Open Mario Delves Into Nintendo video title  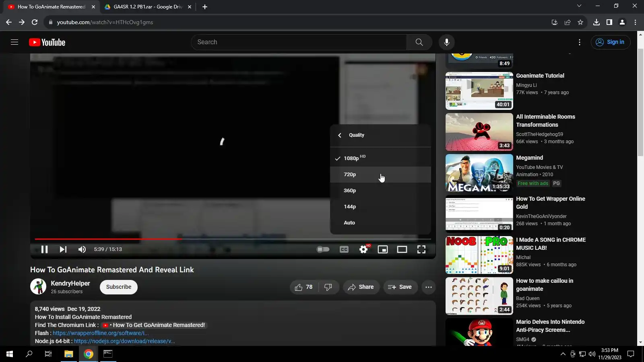[550, 326]
